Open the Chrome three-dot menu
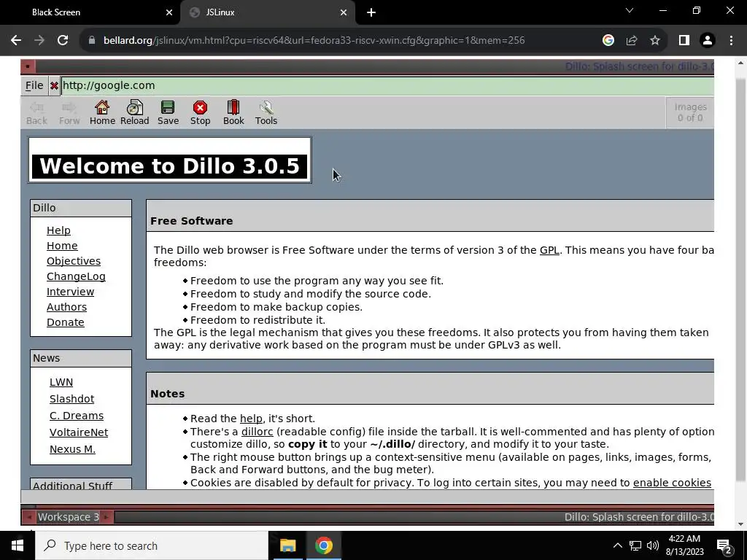Screen dimensions: 747x560 pos(731,41)
